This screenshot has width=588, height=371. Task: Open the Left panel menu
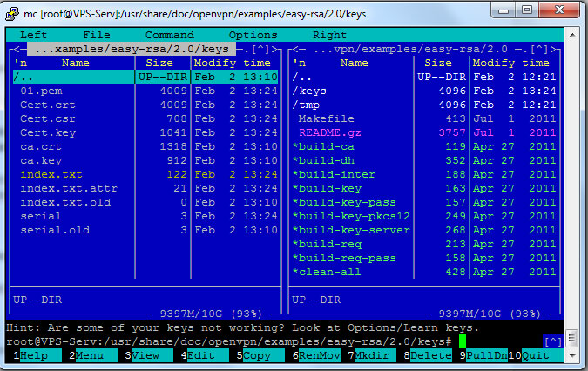point(33,35)
